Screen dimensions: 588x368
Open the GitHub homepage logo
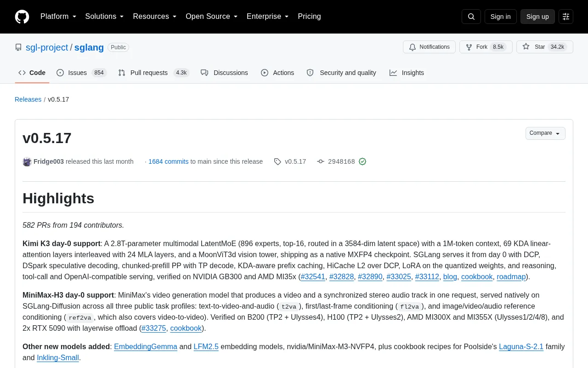point(22,17)
